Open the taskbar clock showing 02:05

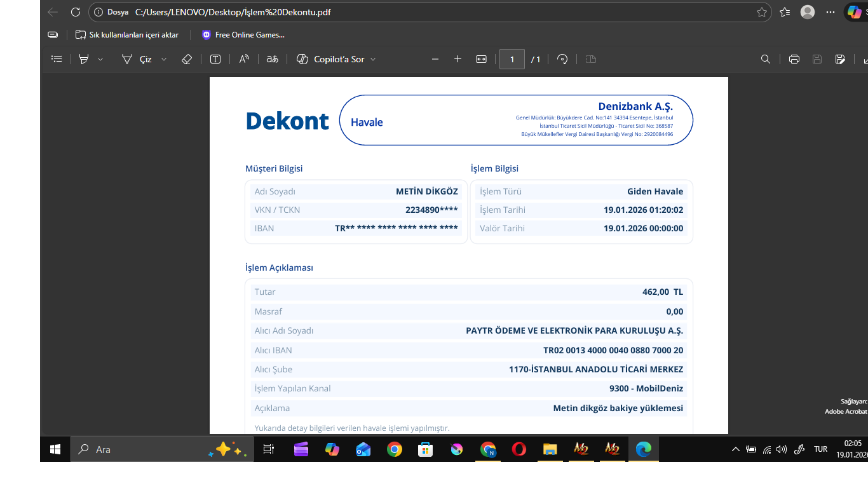click(853, 449)
